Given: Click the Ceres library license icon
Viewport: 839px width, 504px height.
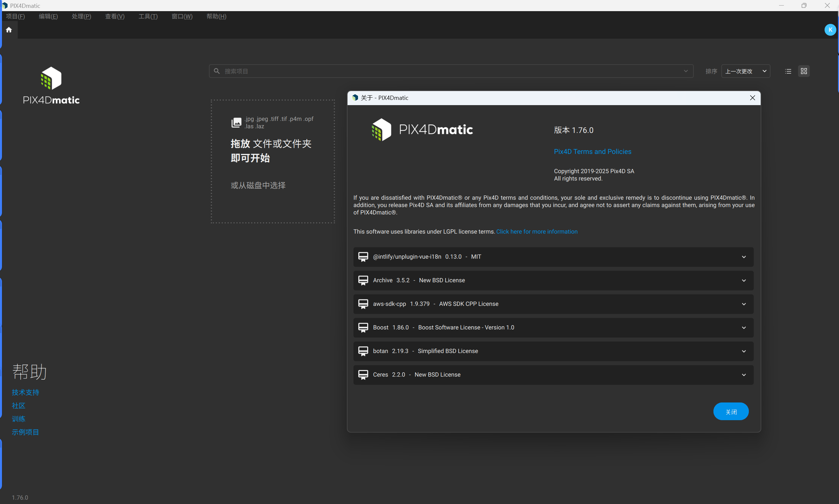Looking at the screenshot, I should 363,375.
